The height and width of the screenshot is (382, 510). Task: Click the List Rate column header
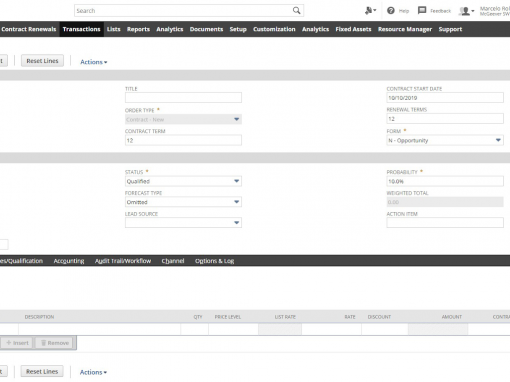[x=285, y=317]
